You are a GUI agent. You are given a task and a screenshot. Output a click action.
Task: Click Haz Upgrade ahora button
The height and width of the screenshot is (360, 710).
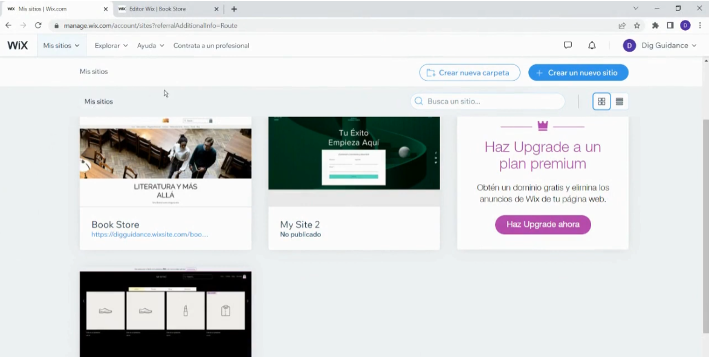543,225
